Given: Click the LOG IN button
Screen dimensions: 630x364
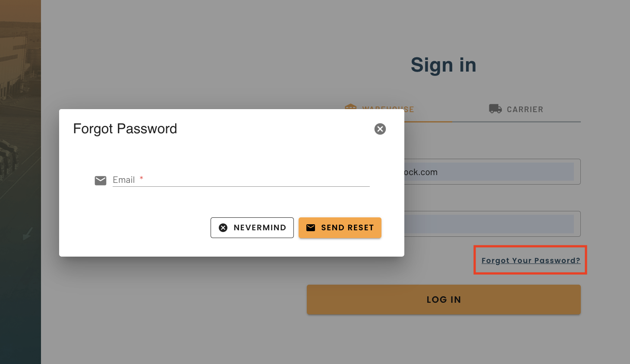Looking at the screenshot, I should click(444, 300).
